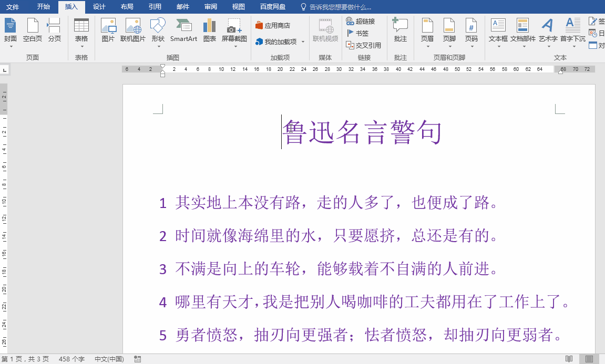Click the word count 458 个字

71,359
